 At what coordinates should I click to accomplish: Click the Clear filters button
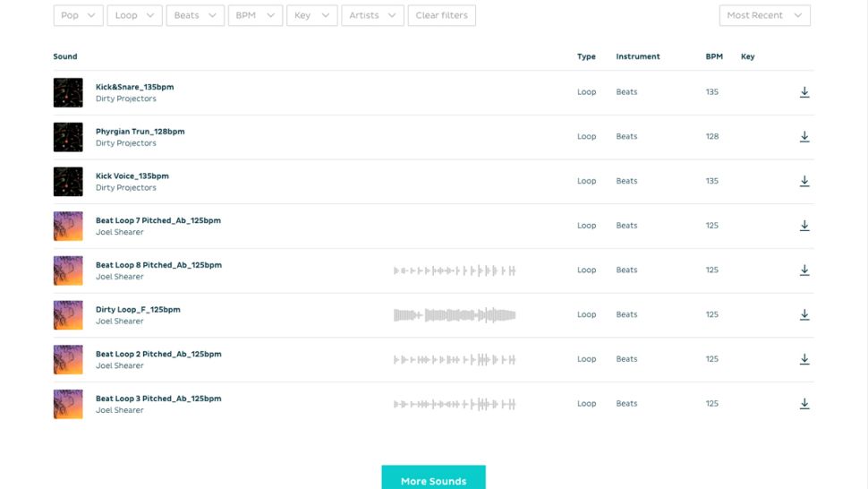(x=441, y=15)
